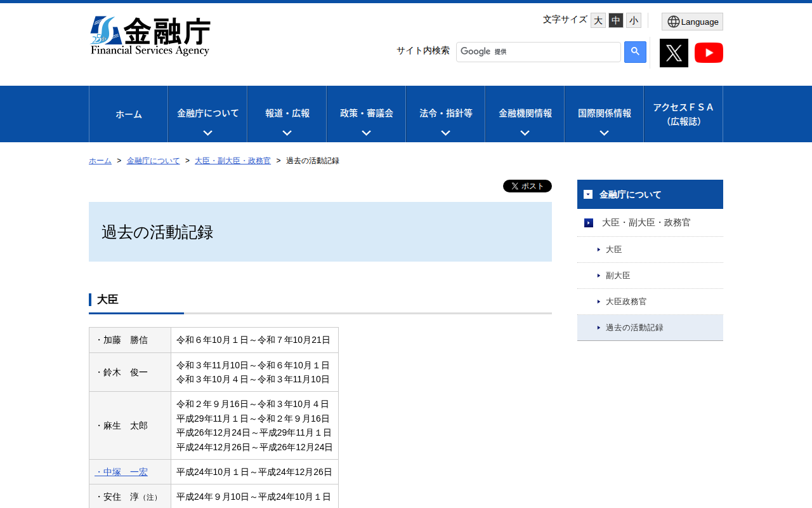
Task: Set text size to 中 (medium)
Action: (x=615, y=20)
